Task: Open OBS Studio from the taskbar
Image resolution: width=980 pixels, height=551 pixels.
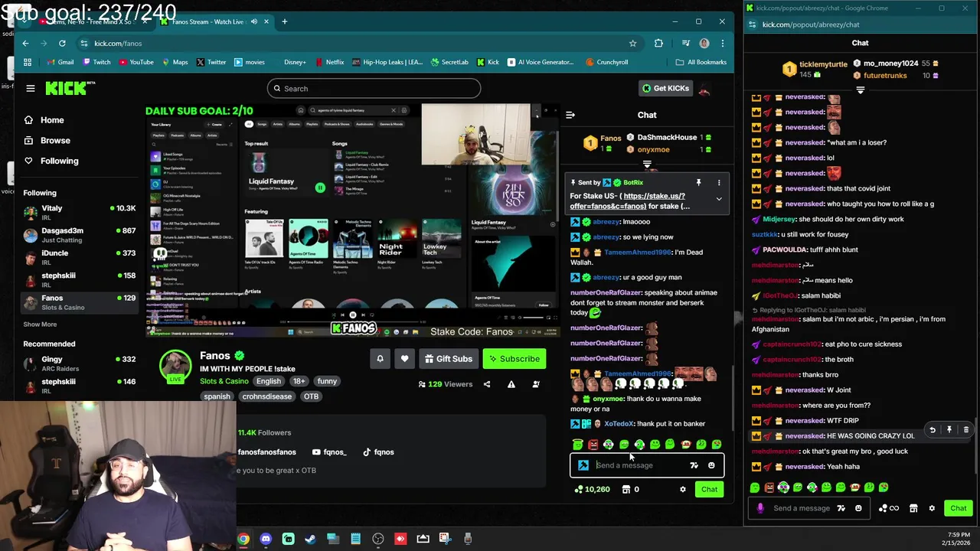Action: (x=378, y=539)
